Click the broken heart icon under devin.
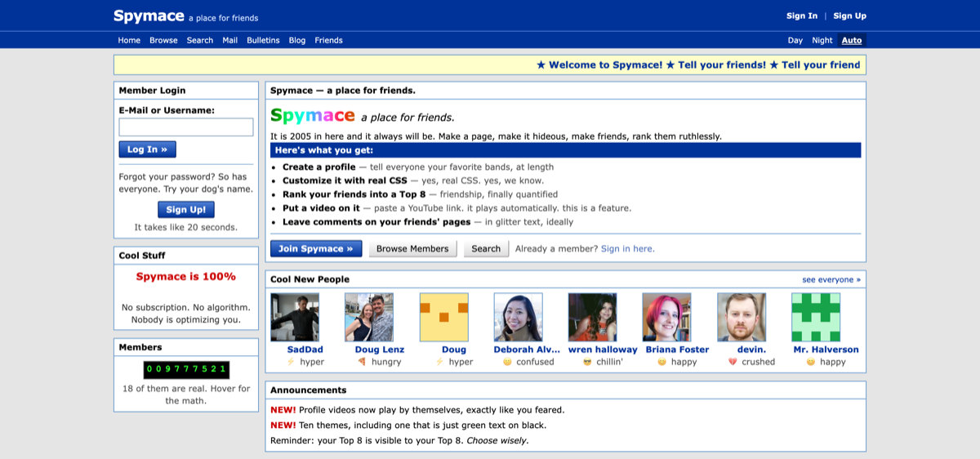 pyautogui.click(x=733, y=362)
